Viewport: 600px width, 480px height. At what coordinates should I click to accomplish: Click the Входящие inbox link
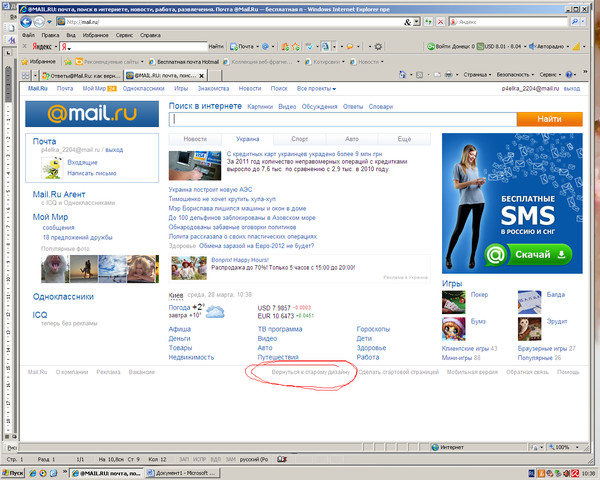click(x=83, y=162)
